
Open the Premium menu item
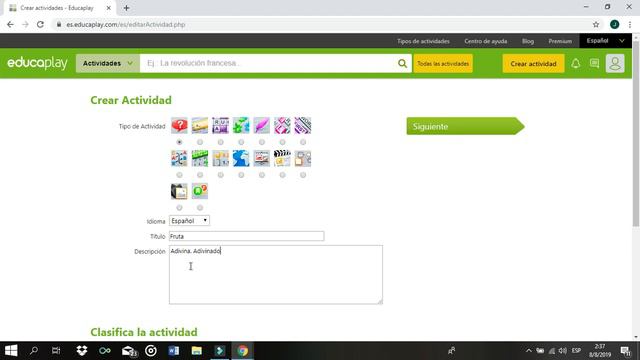[560, 41]
